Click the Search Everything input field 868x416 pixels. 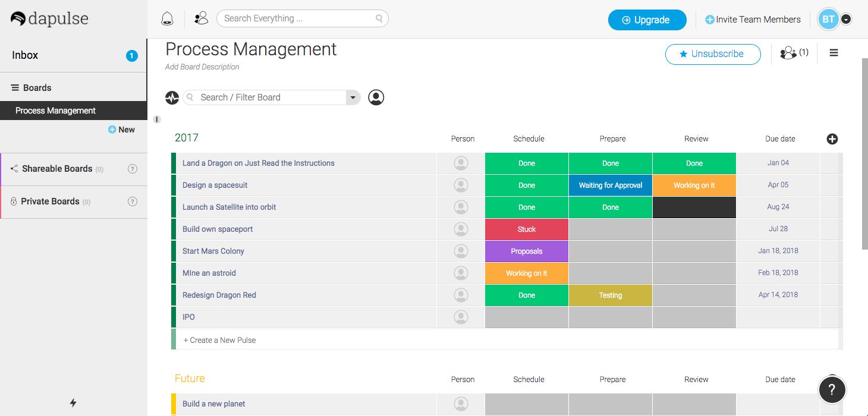297,18
